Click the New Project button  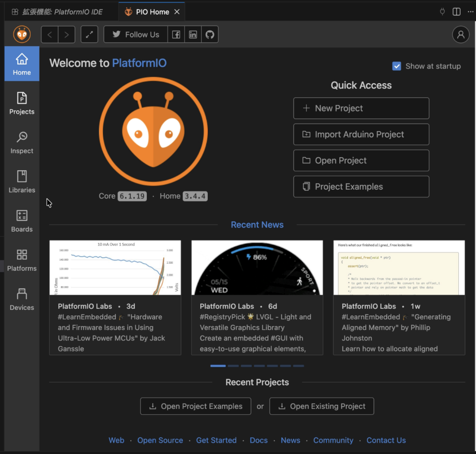pyautogui.click(x=361, y=108)
